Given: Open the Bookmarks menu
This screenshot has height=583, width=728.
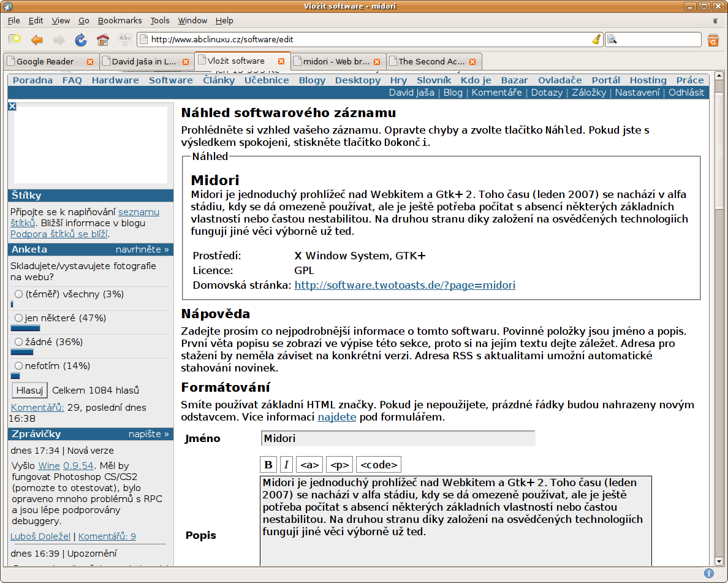Looking at the screenshot, I should 119,20.
